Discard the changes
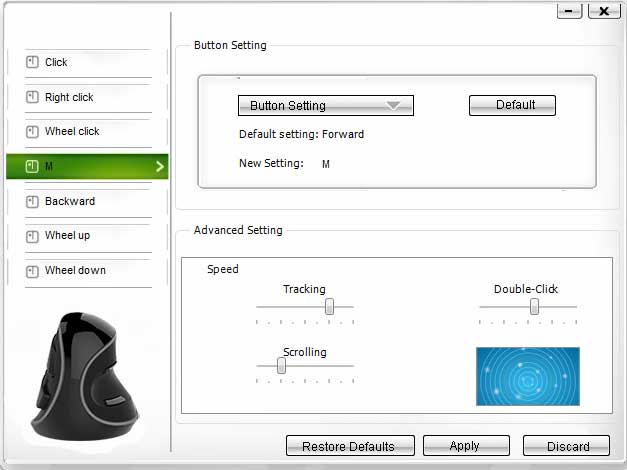The height and width of the screenshot is (470, 627). 566,446
